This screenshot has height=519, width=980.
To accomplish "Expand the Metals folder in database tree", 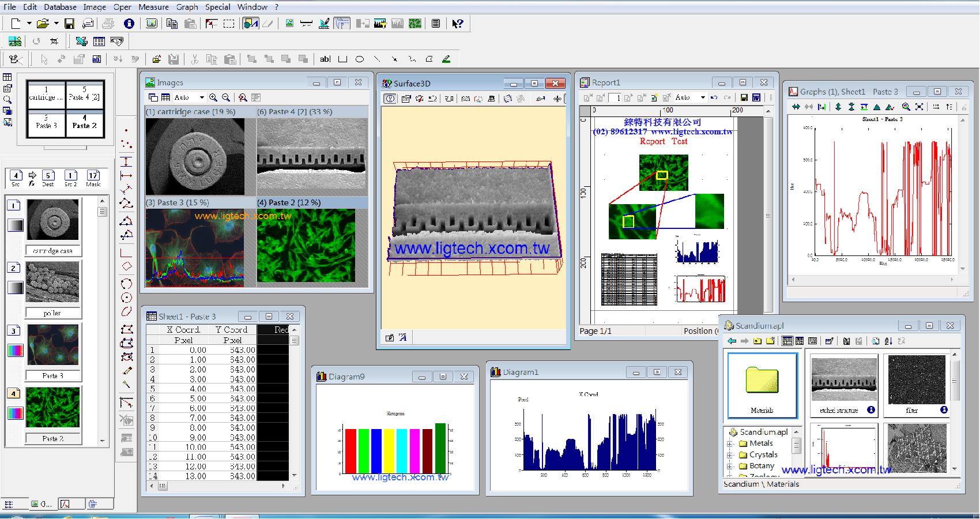I will 730,443.
